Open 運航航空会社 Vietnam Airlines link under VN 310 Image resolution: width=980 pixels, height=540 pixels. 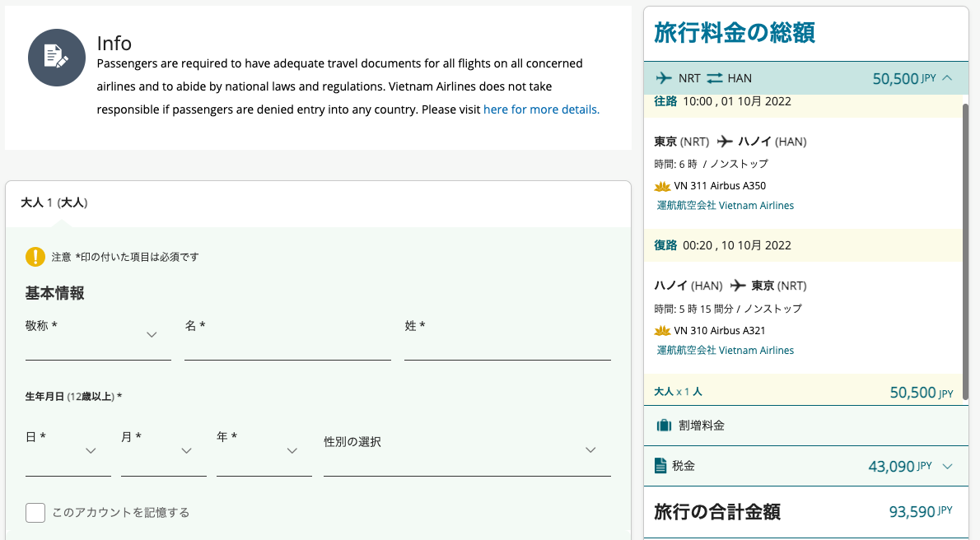tap(725, 351)
